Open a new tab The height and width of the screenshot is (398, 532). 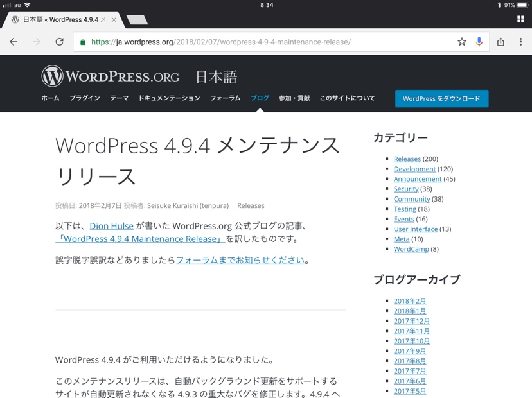(137, 20)
